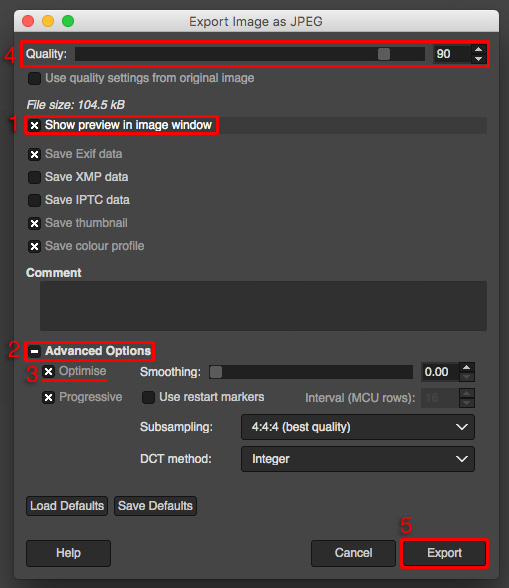Disable the Optimise checkbox
The image size is (509, 588).
point(48,371)
